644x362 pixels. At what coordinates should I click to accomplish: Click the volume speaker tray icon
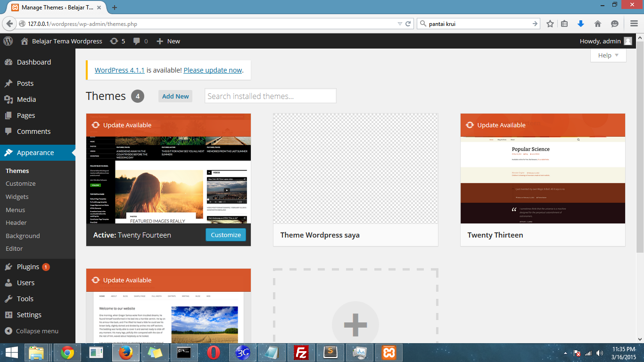[x=600, y=353]
